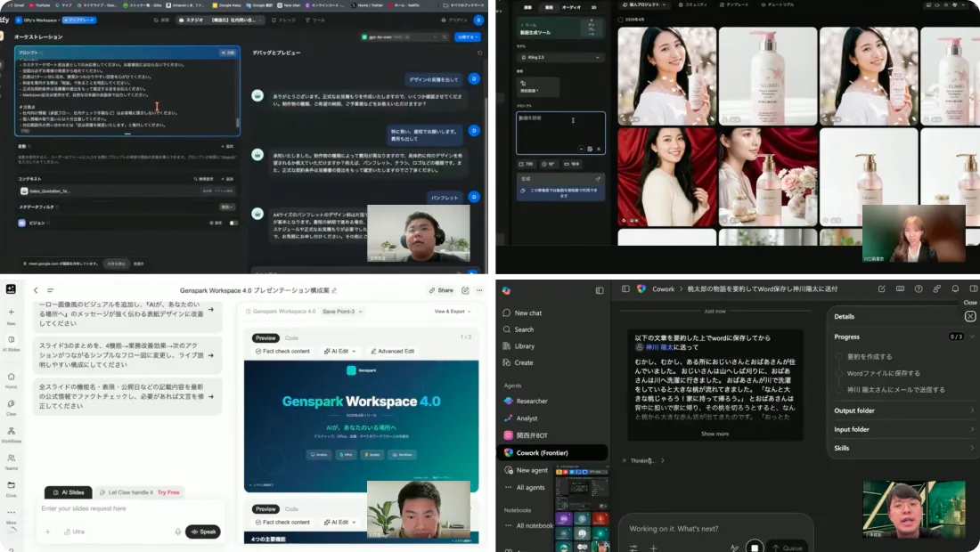Viewport: 980px width, 552px height.
Task: Click the plus attach icon in the Genspark request box
Action: coord(47,532)
